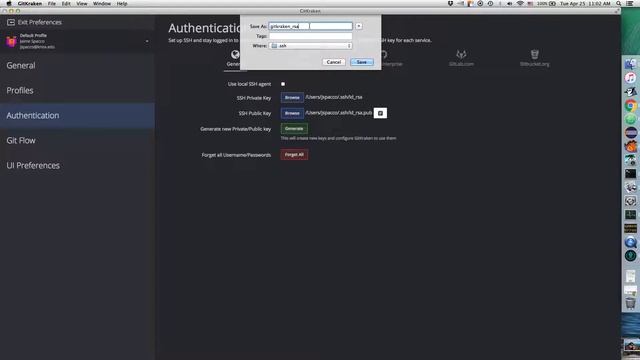This screenshot has width=640, height=360.
Task: Open Terminal in the Dock
Action: pos(631,174)
